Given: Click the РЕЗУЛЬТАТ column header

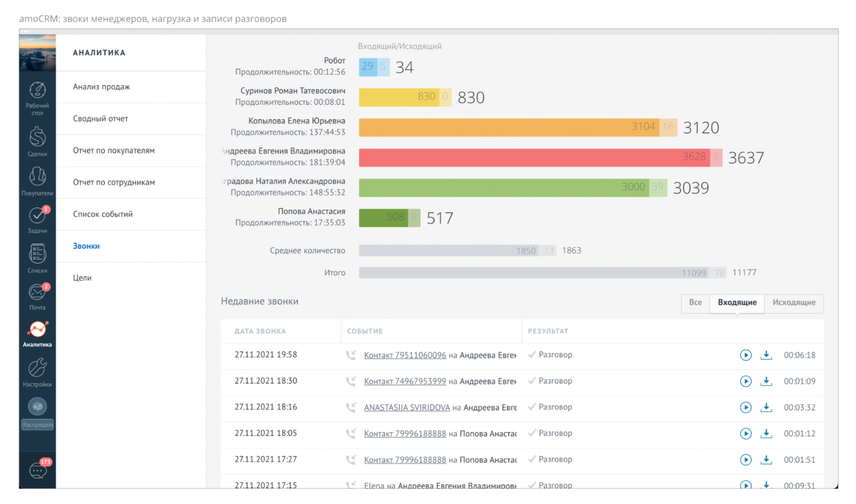Looking at the screenshot, I should 548,331.
